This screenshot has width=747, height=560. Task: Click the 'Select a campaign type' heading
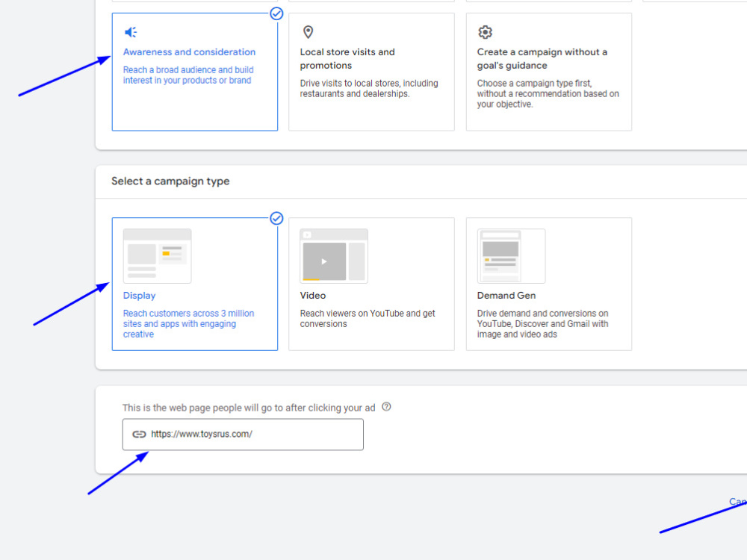(x=170, y=181)
